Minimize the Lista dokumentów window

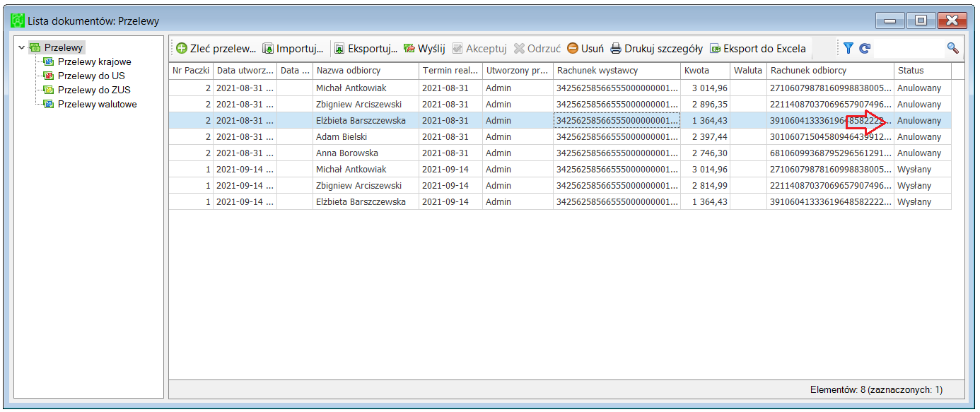[x=891, y=20]
